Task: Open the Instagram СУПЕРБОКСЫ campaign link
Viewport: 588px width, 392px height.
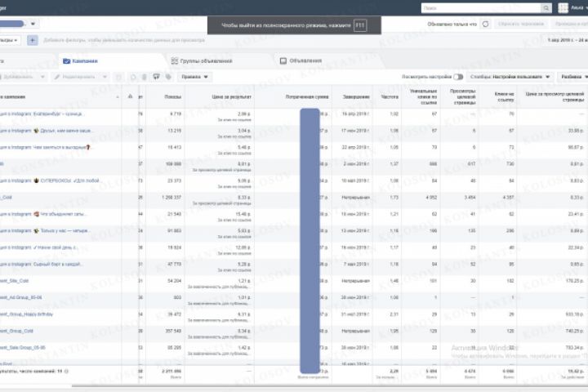Action: (x=50, y=180)
